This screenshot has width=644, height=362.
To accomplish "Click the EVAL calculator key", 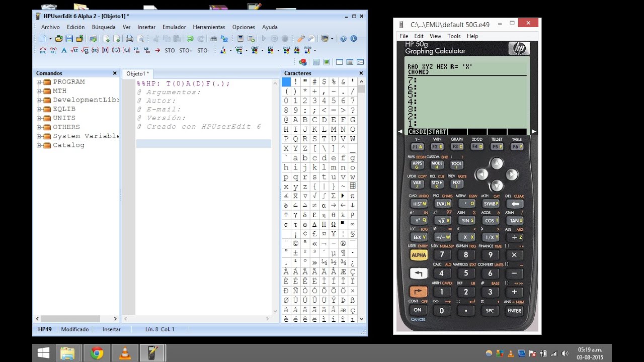I will point(443,204).
